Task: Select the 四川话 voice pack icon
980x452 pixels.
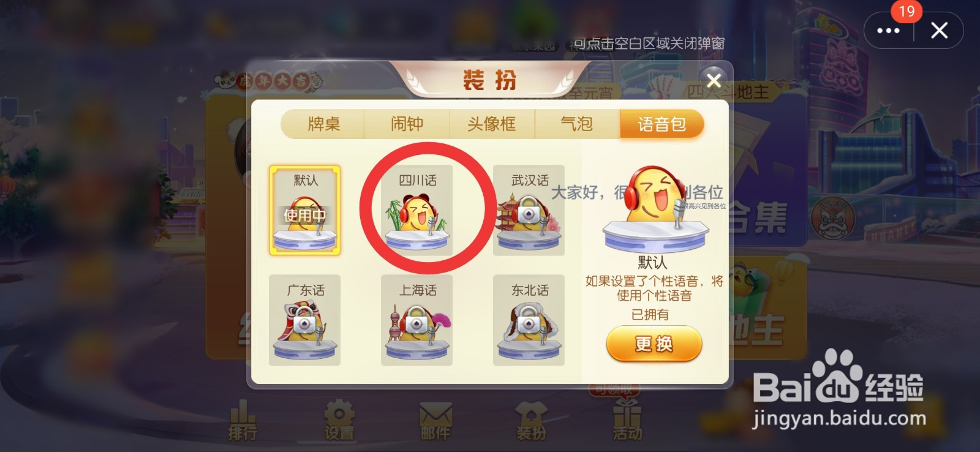Action: point(417,210)
